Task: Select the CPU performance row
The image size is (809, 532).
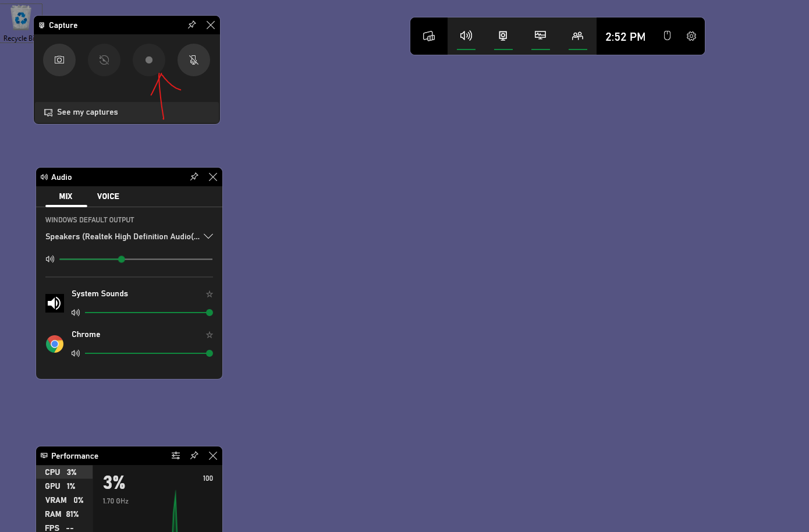Action: click(x=65, y=472)
